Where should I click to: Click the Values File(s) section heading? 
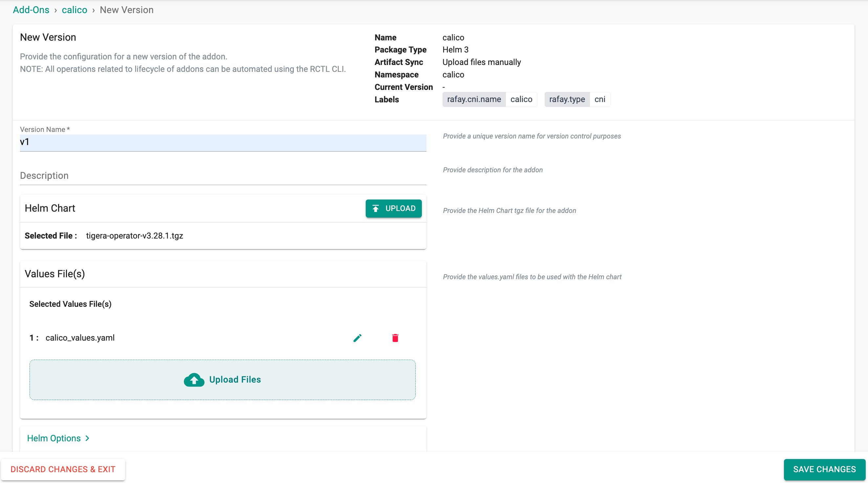point(55,274)
